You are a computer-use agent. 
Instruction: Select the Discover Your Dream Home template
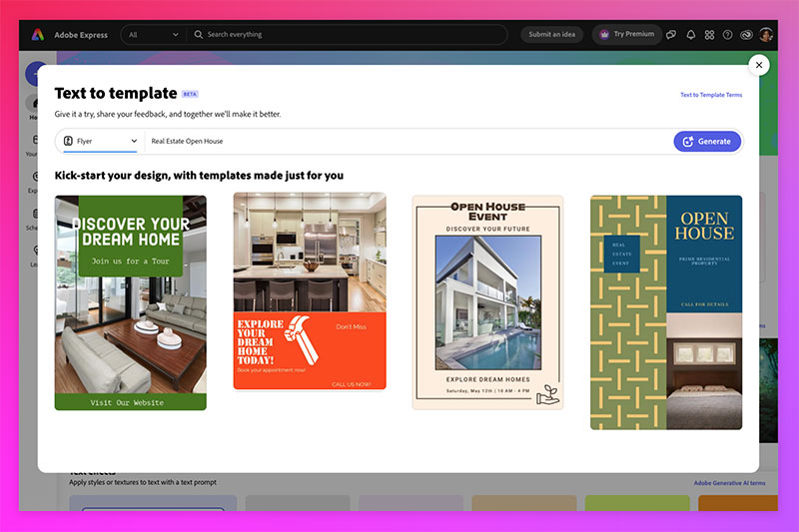[131, 302]
